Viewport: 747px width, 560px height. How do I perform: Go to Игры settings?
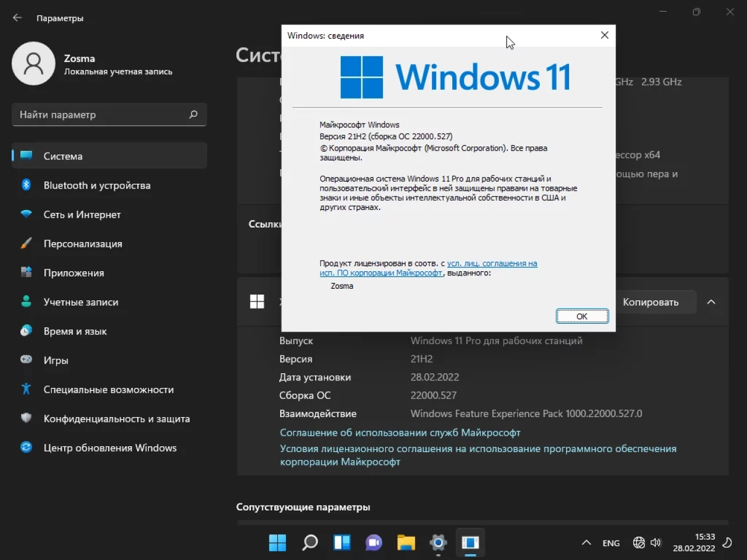[109, 360]
